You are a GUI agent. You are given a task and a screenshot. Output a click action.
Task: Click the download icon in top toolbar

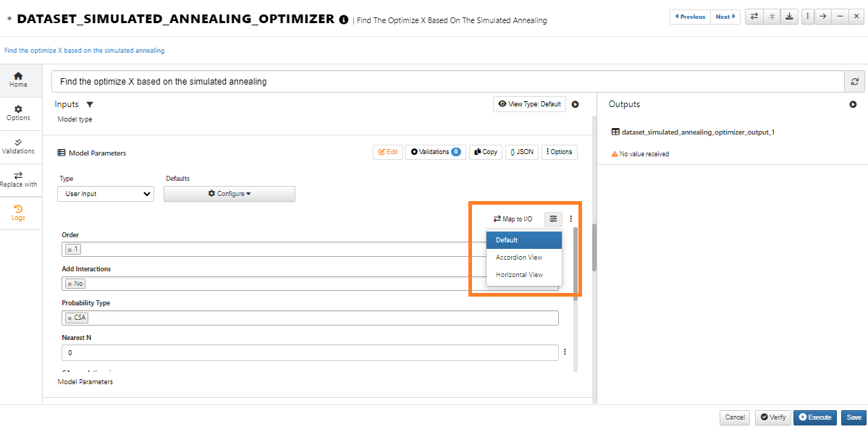tap(789, 17)
